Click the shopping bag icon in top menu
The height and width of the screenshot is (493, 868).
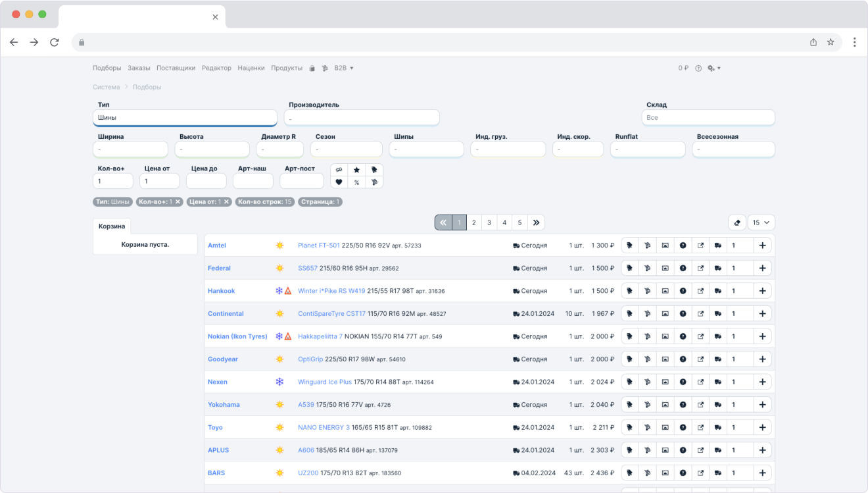coord(312,68)
